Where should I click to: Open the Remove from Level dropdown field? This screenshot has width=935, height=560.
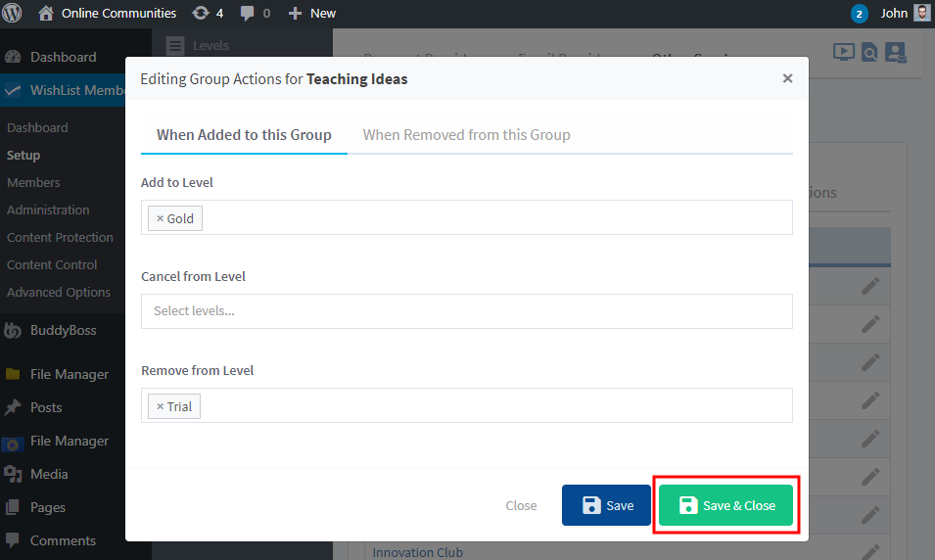(x=490, y=405)
